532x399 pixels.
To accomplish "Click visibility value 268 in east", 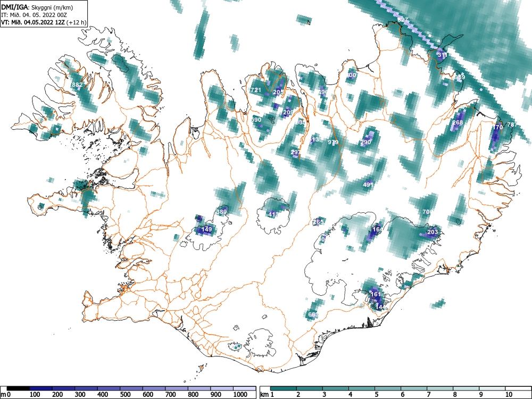I will click(x=458, y=122).
